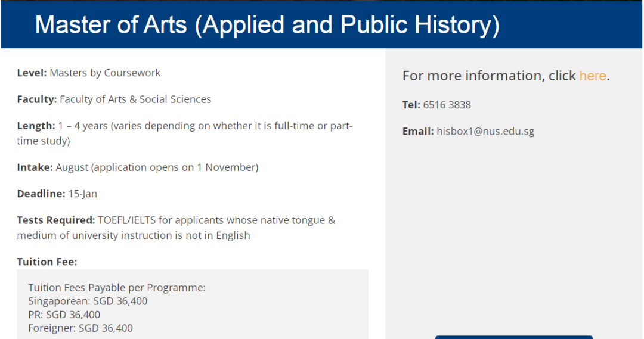The width and height of the screenshot is (644, 339).
Task: Click the "Length:" bold label
Action: tap(36, 126)
